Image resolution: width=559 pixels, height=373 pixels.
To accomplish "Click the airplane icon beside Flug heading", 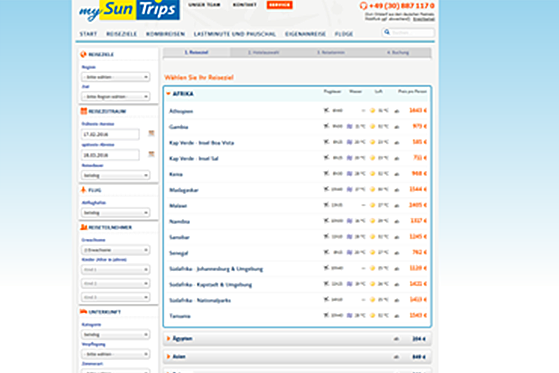I will (83, 190).
